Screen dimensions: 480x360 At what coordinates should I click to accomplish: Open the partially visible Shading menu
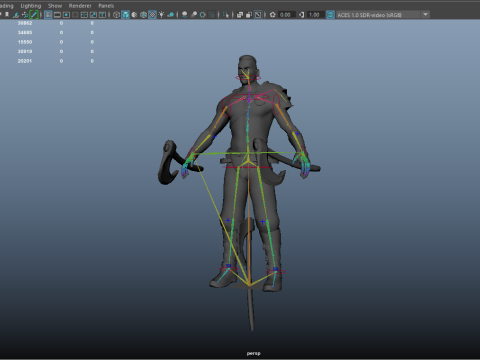click(6, 6)
